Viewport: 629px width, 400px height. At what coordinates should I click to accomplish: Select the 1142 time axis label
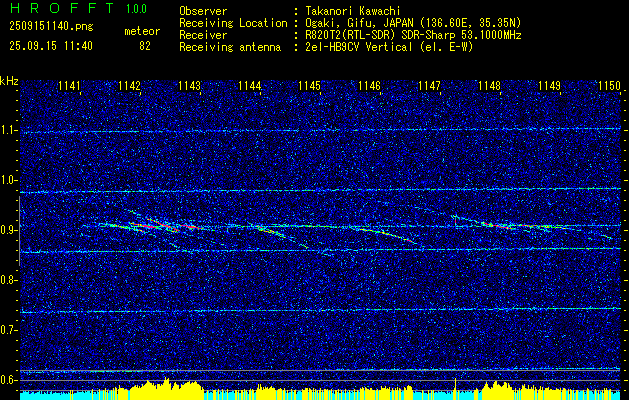130,86
